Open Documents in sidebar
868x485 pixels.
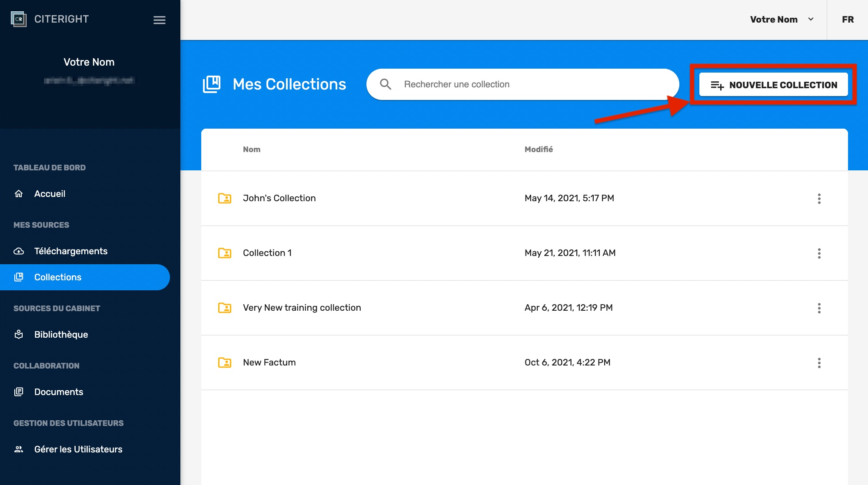coord(85,392)
